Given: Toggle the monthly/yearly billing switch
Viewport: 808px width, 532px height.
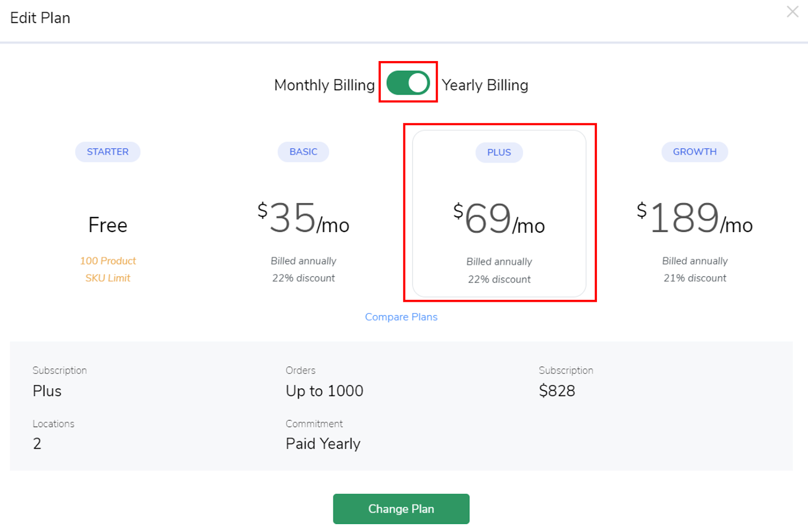Looking at the screenshot, I should pyautogui.click(x=408, y=83).
